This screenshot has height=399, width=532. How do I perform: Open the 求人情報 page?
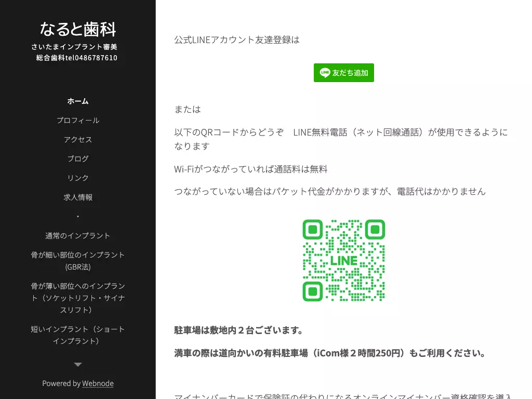click(78, 197)
